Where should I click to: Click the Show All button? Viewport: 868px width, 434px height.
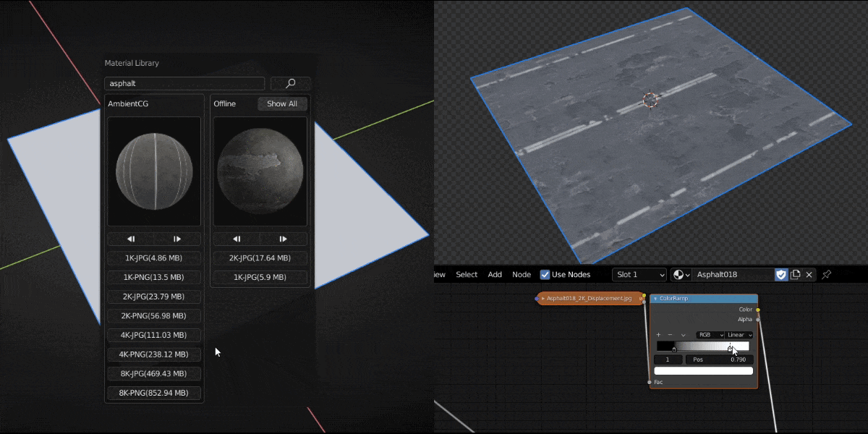pyautogui.click(x=282, y=104)
